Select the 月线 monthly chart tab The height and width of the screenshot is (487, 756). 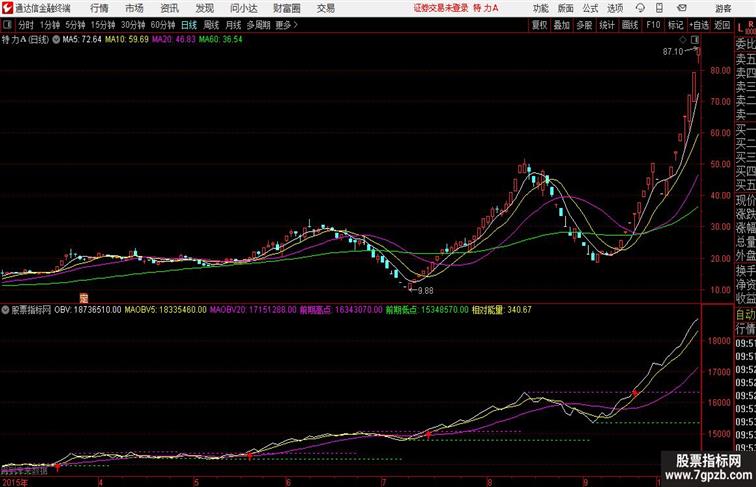coord(233,25)
